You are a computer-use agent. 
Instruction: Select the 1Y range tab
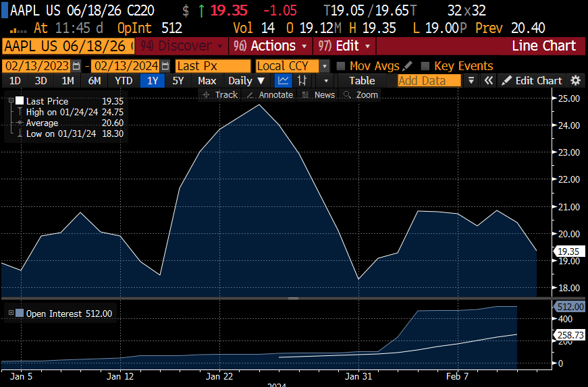[153, 80]
